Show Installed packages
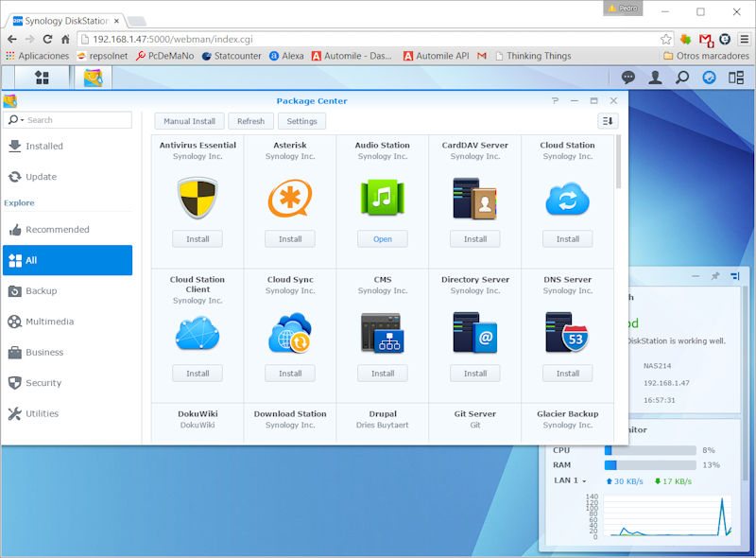 67,146
